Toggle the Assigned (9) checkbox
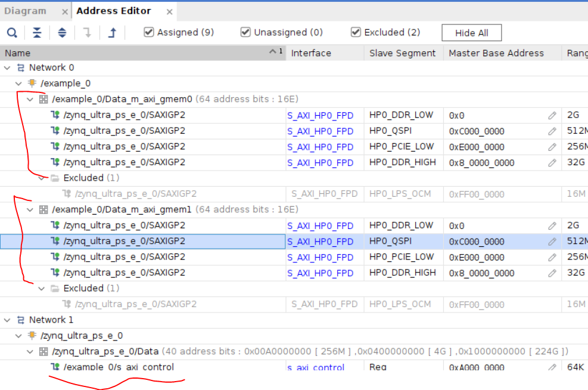The image size is (588, 390). pyautogui.click(x=149, y=32)
